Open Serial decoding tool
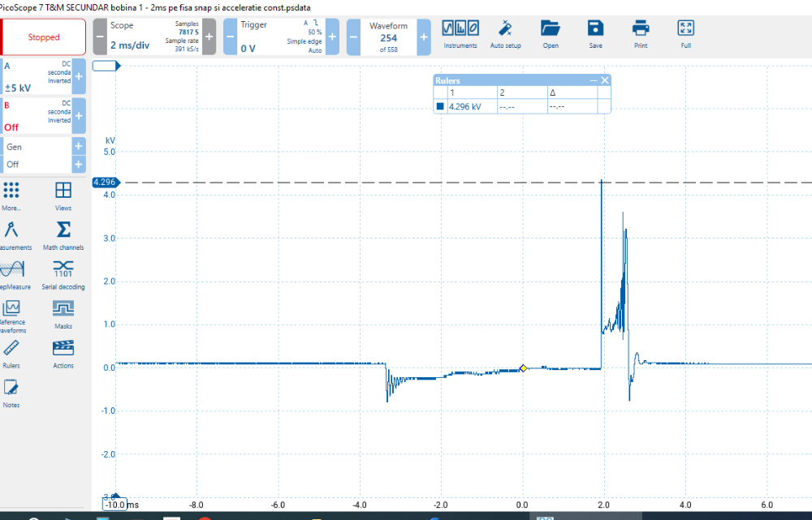Screen dimensions: 812x520 63,273
